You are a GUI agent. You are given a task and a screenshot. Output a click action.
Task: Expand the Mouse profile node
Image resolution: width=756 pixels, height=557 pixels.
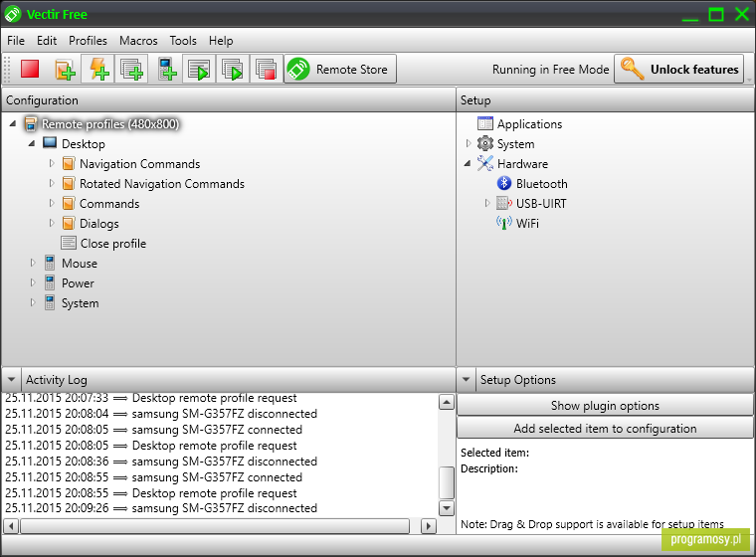[x=33, y=263]
